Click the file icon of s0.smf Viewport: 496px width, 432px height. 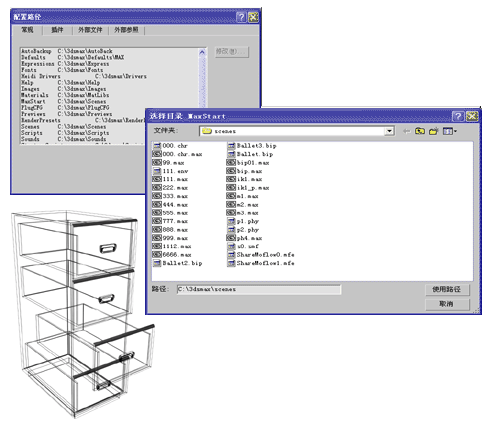point(231,246)
